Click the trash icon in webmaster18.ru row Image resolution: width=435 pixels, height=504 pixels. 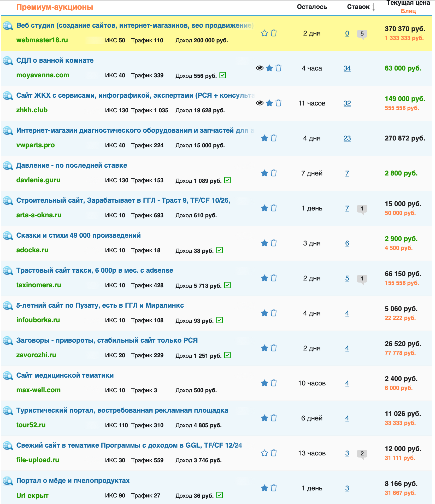pyautogui.click(x=274, y=33)
